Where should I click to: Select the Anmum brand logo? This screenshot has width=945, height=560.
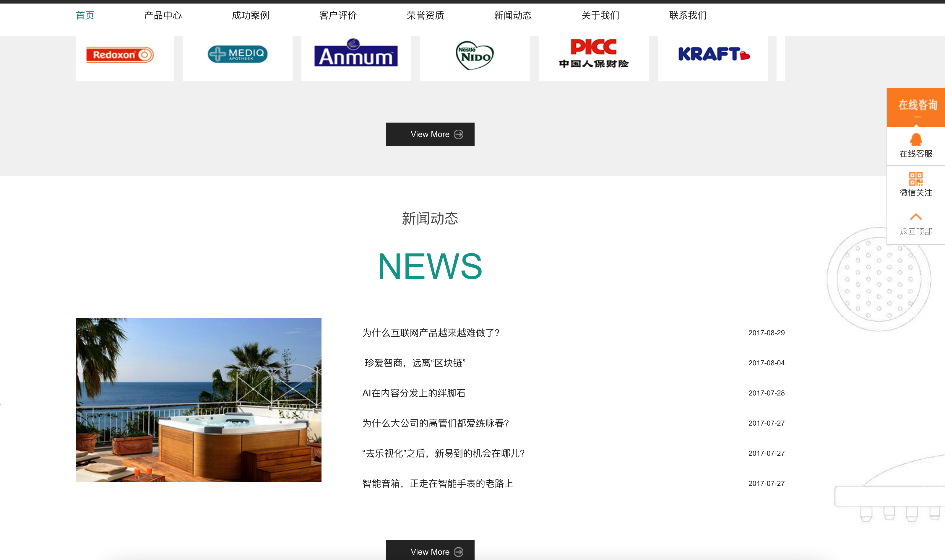pos(356,53)
